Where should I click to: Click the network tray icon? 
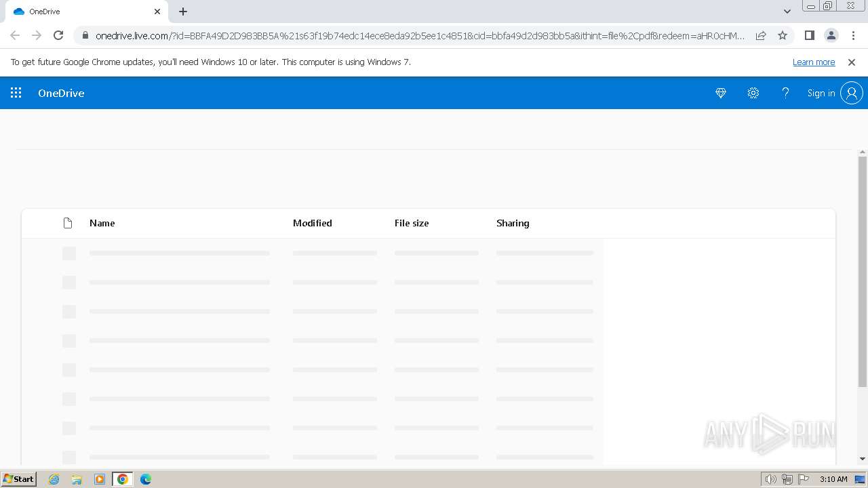click(787, 479)
